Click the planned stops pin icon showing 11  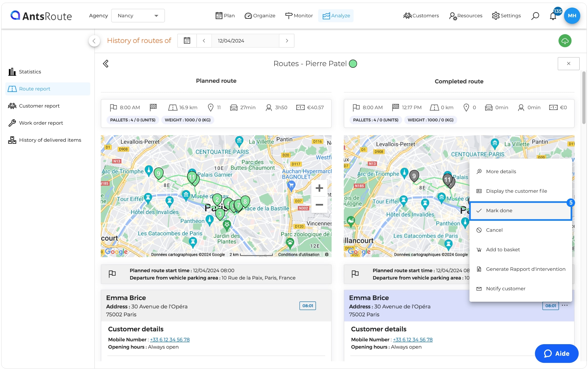pos(211,108)
